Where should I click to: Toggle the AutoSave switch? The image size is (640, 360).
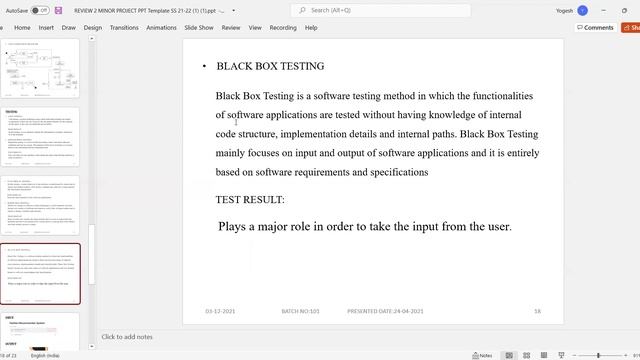[40, 11]
